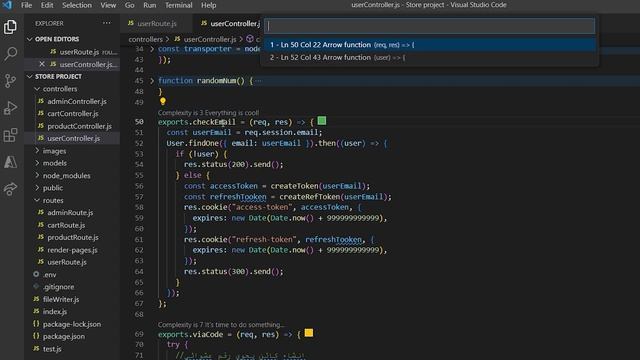The width and height of the screenshot is (640, 360).
Task: Click the gear icon beside .env
Action: coord(36,274)
